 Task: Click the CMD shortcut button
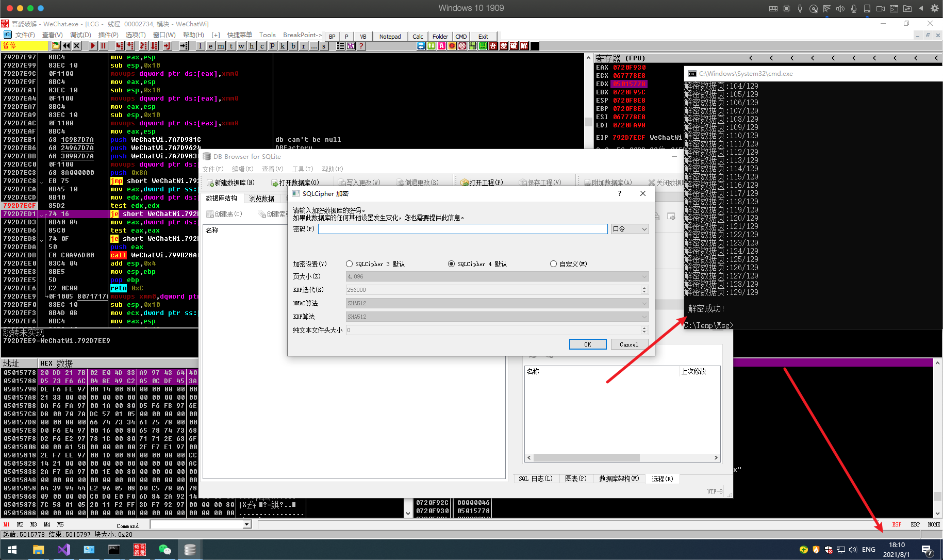[x=461, y=37]
